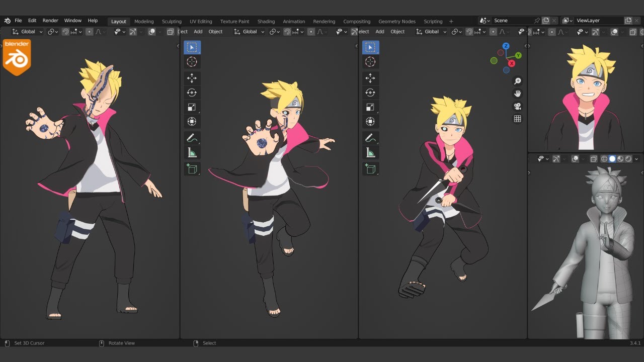Open Global orientation dropdown in middle viewport
The image size is (644, 362).
coord(249,32)
